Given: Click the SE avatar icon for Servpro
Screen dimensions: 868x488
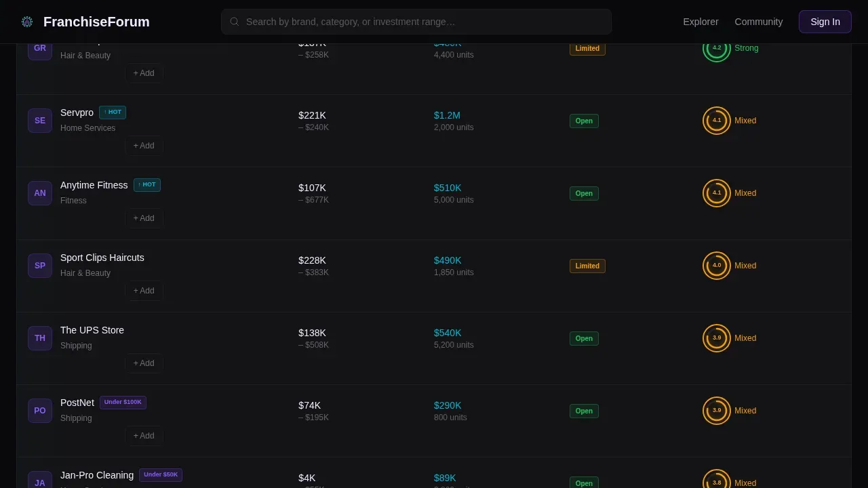Looking at the screenshot, I should [40, 121].
